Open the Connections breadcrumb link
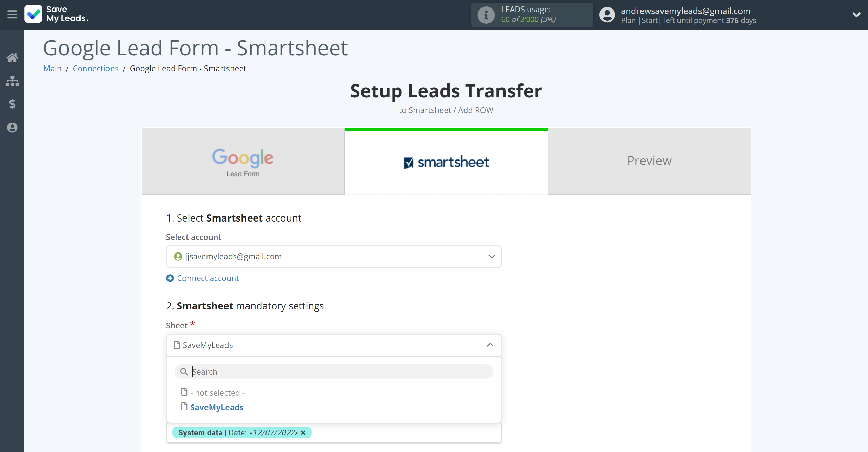Image resolution: width=868 pixels, height=452 pixels. click(96, 68)
